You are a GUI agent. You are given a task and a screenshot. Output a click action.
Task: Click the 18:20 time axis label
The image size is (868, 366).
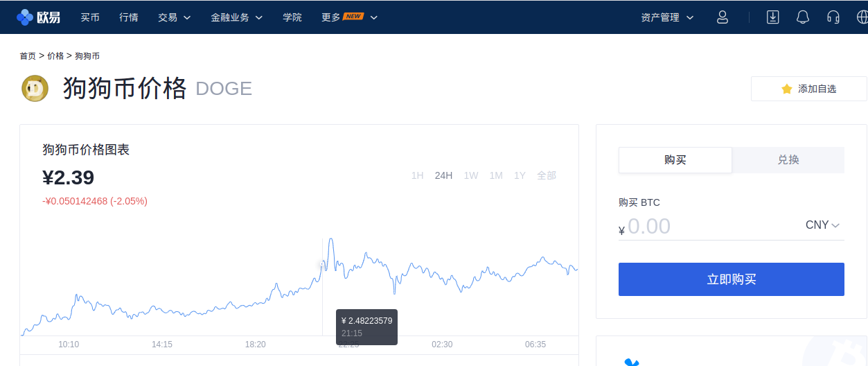pos(256,345)
